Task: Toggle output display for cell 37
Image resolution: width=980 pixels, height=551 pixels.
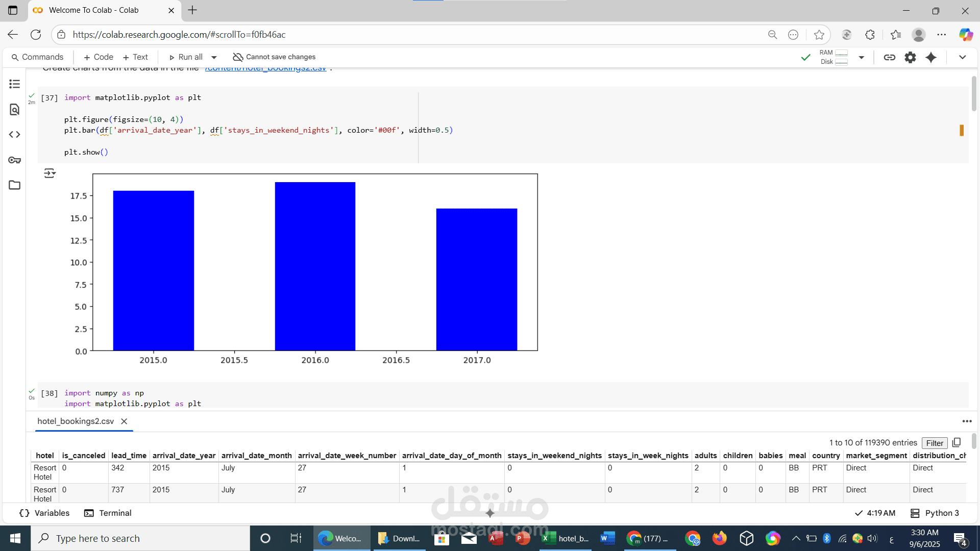Action: point(50,173)
